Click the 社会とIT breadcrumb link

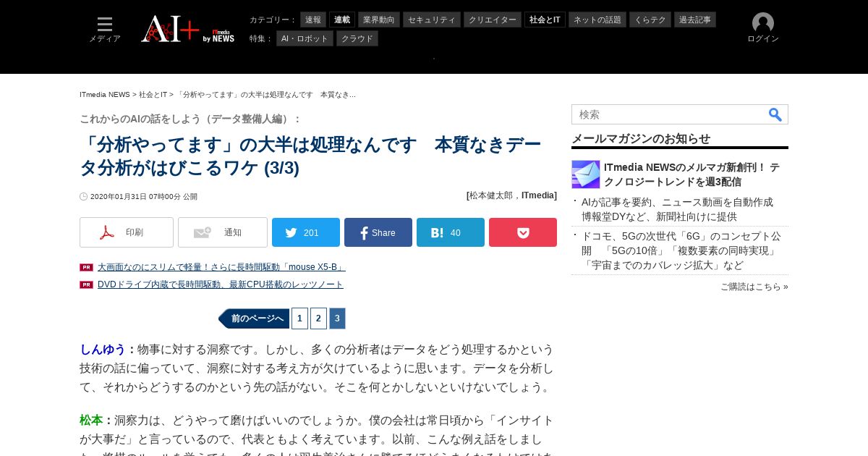click(x=153, y=95)
